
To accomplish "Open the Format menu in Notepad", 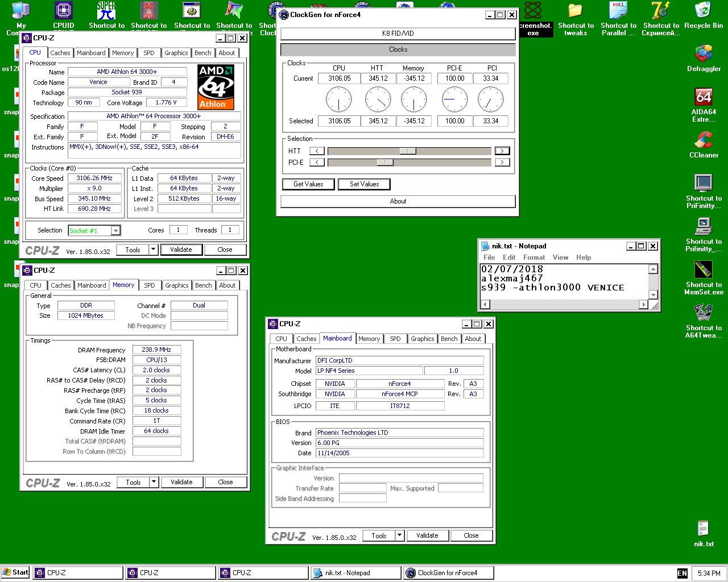I will [533, 257].
